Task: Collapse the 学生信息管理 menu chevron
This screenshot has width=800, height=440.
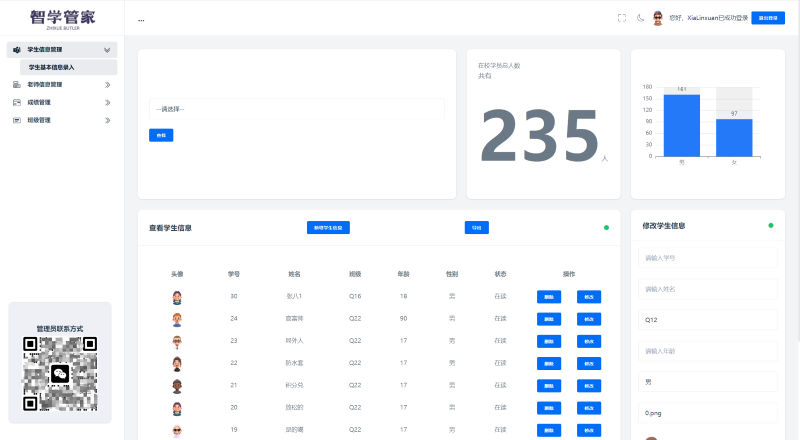Action: [x=107, y=49]
